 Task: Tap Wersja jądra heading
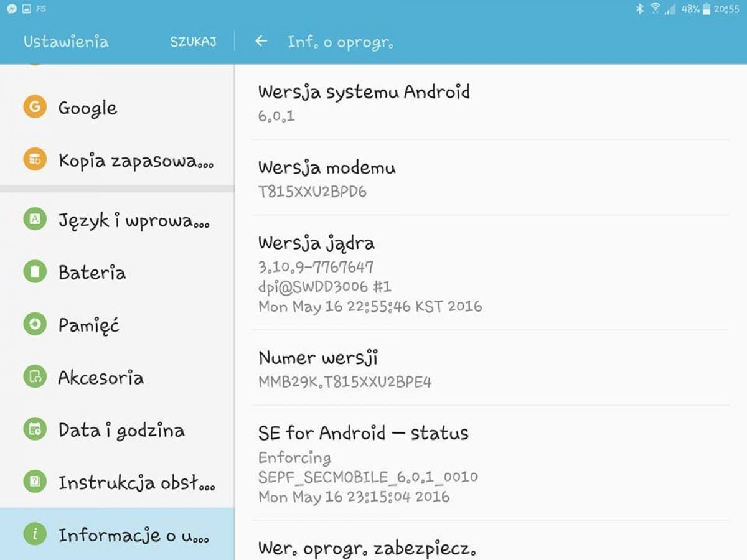pos(316,244)
